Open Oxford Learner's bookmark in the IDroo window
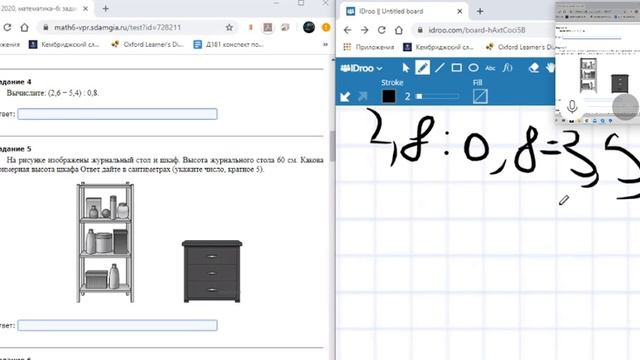This screenshot has width=640, height=360. coord(520,47)
